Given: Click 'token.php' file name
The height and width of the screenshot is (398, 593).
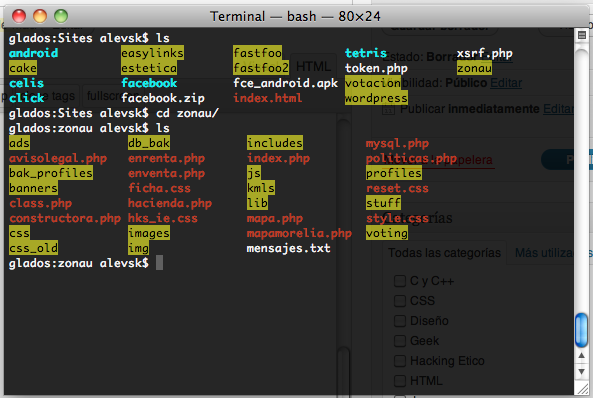Looking at the screenshot, I should tap(376, 68).
